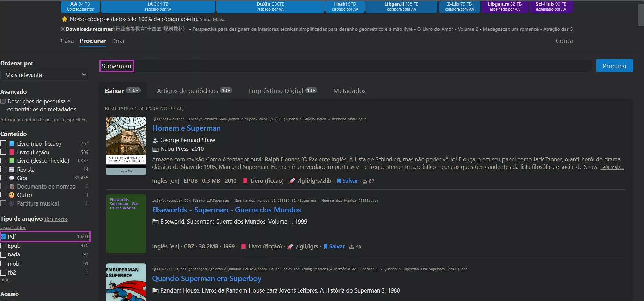Viewport: 644px width, 301px height.
Task: Uncheck the Pdf file type checkbox
Action: [x=3, y=236]
